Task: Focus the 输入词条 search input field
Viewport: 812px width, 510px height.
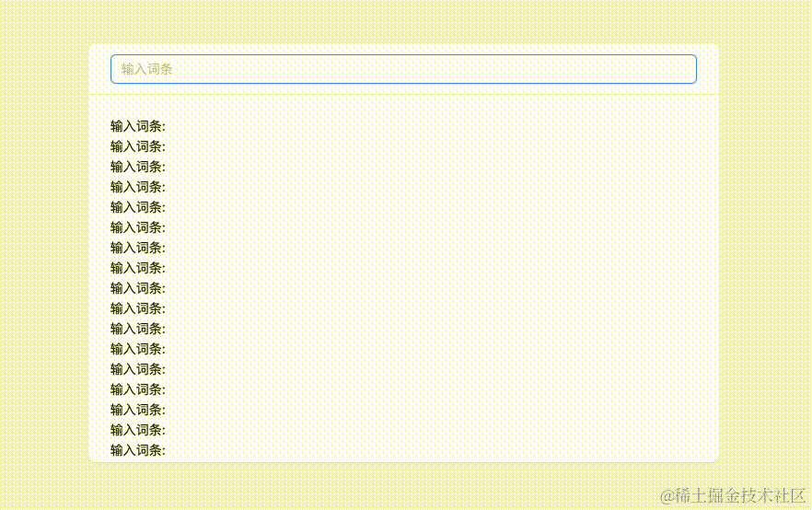Action: click(x=403, y=69)
